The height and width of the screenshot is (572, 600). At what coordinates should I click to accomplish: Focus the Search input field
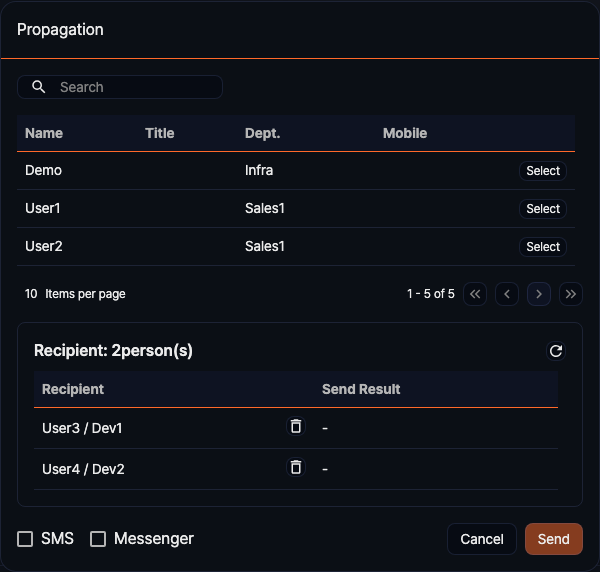135,87
